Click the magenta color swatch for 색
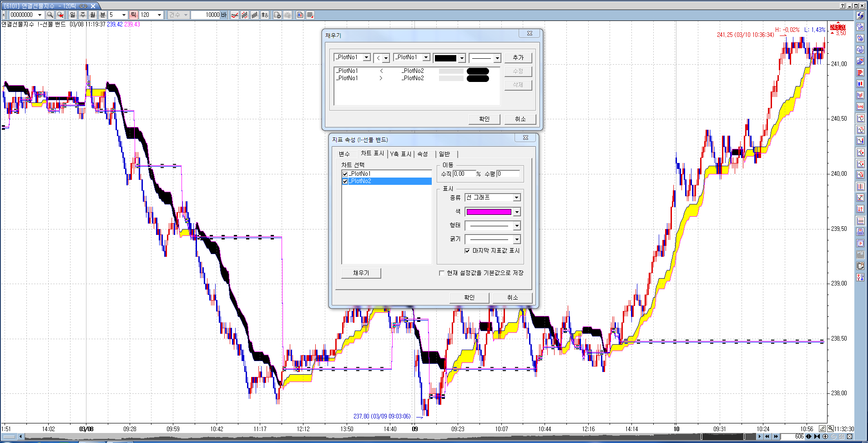The width and height of the screenshot is (868, 443). (489, 212)
